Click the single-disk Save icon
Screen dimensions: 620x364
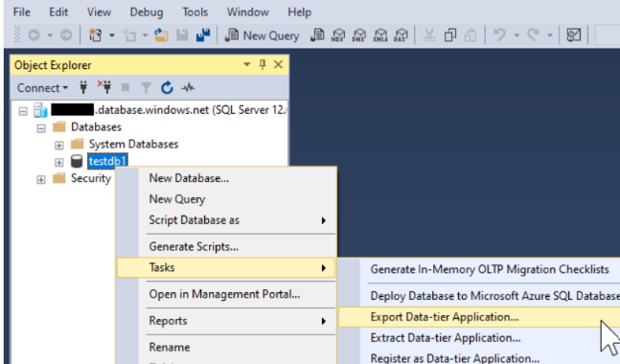(x=182, y=35)
